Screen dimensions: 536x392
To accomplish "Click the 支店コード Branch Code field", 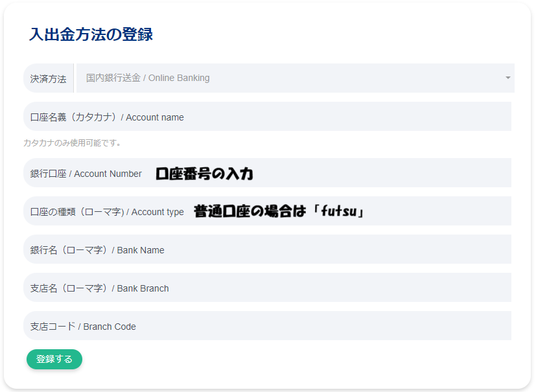I will pos(324,327).
